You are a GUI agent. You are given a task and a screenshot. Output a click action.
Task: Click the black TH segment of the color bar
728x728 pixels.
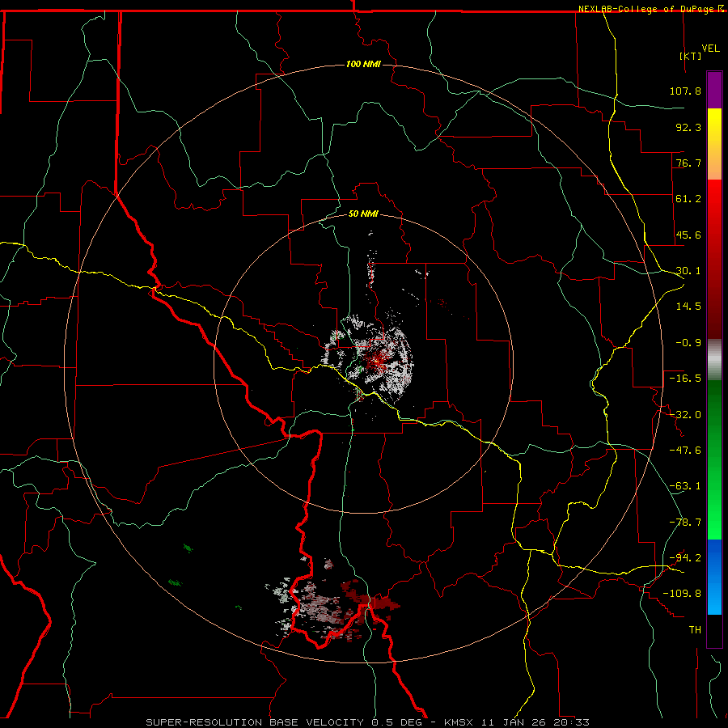click(714, 631)
